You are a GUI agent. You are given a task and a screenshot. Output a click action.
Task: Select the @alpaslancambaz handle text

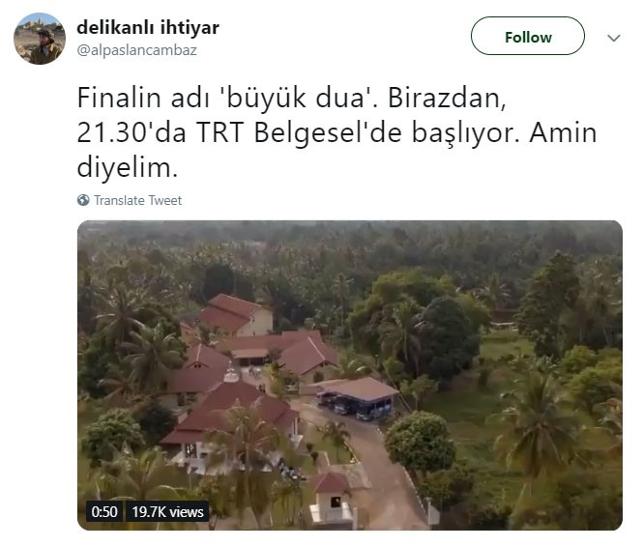(137, 50)
